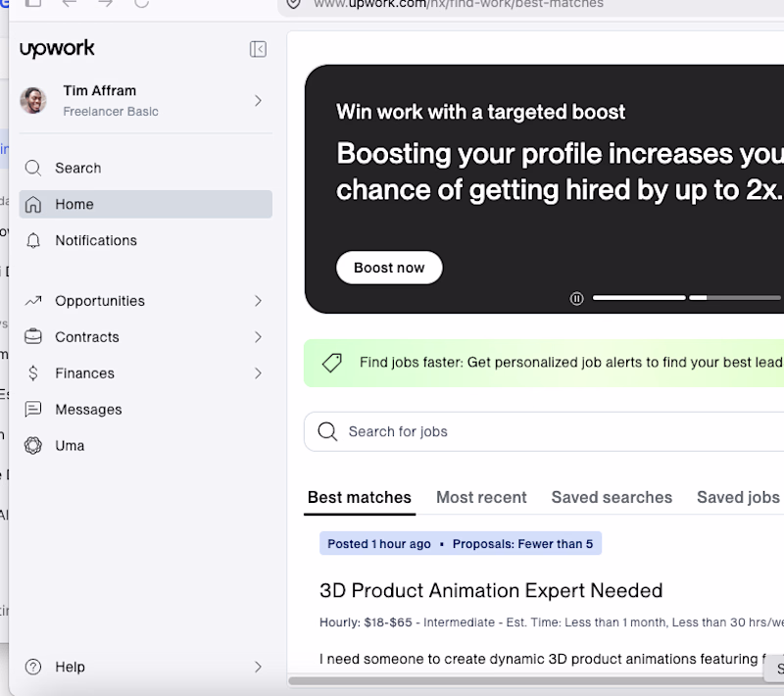Expand the Opportunities chevron
This screenshot has height=696, width=784.
(x=258, y=301)
